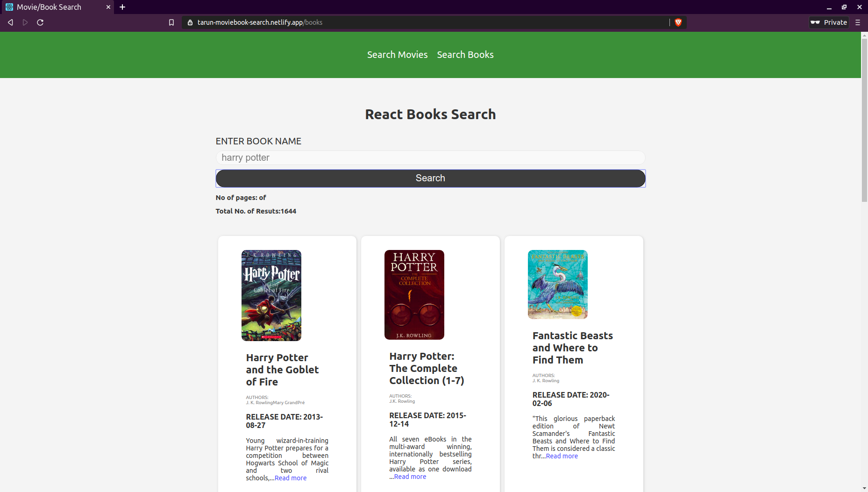
Task: Click title Harry Potter and the Goblet of Fire
Action: click(x=282, y=370)
